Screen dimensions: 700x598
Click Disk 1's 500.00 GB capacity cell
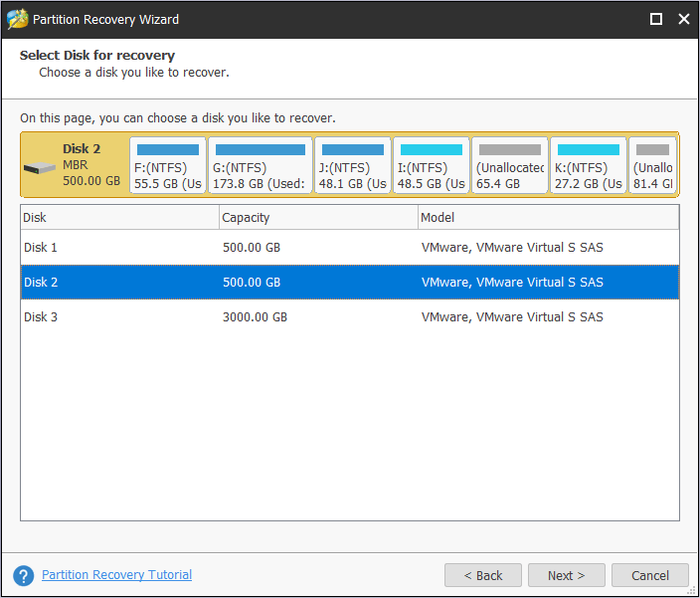(252, 248)
